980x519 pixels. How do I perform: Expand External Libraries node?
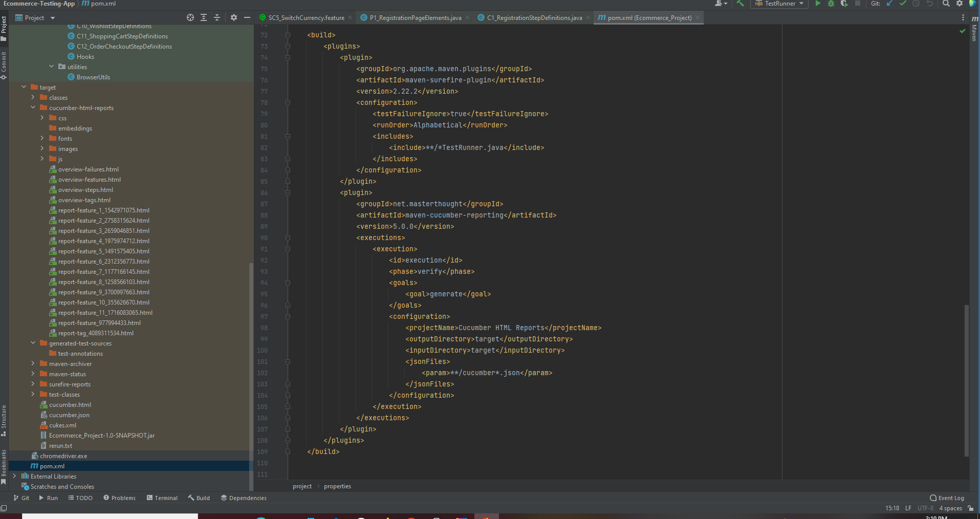(x=15, y=476)
